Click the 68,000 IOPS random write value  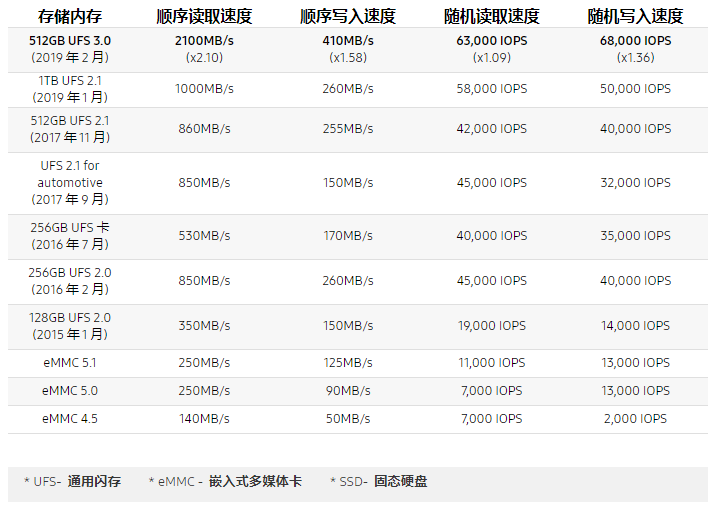coord(635,41)
